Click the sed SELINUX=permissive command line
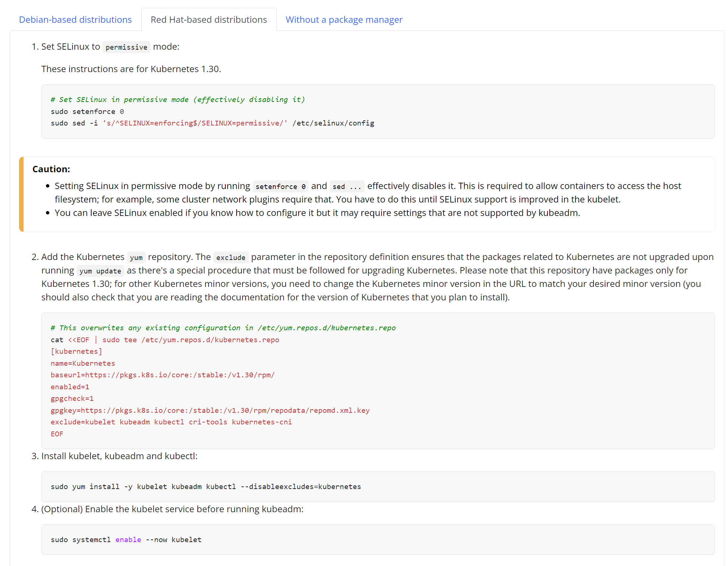The image size is (728, 566). click(212, 123)
